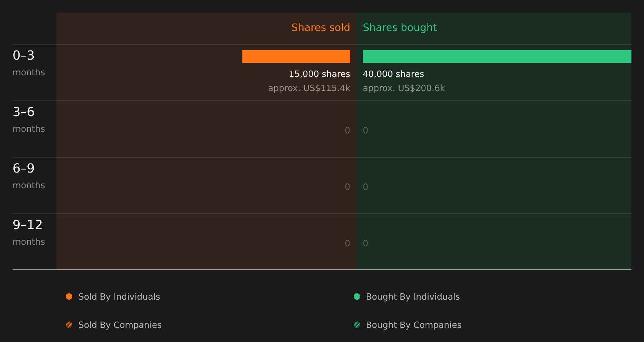Viewport: 644px width, 342px height.
Task: Click the orange Sold By Individuals legend dot
Action: (69, 297)
